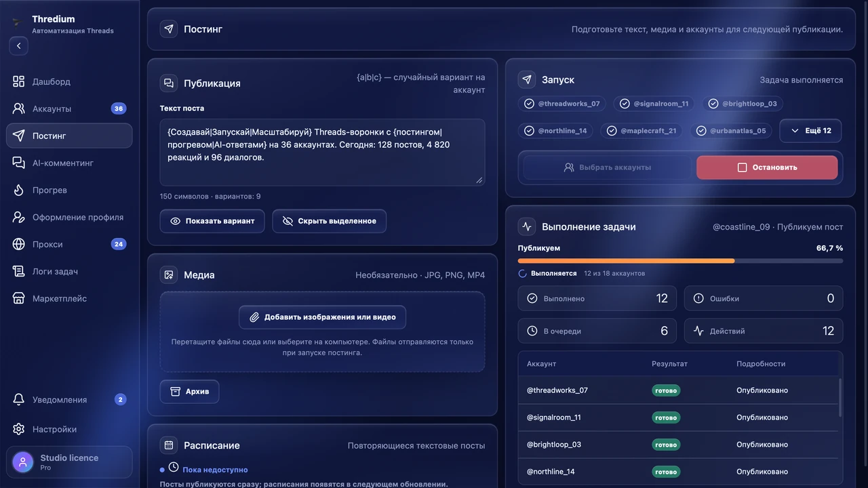
Task: Click the results table vertical scrollbar
Action: tap(840, 398)
